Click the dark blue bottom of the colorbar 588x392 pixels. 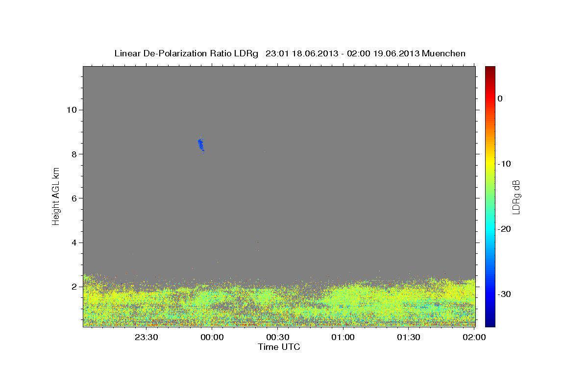pos(490,322)
